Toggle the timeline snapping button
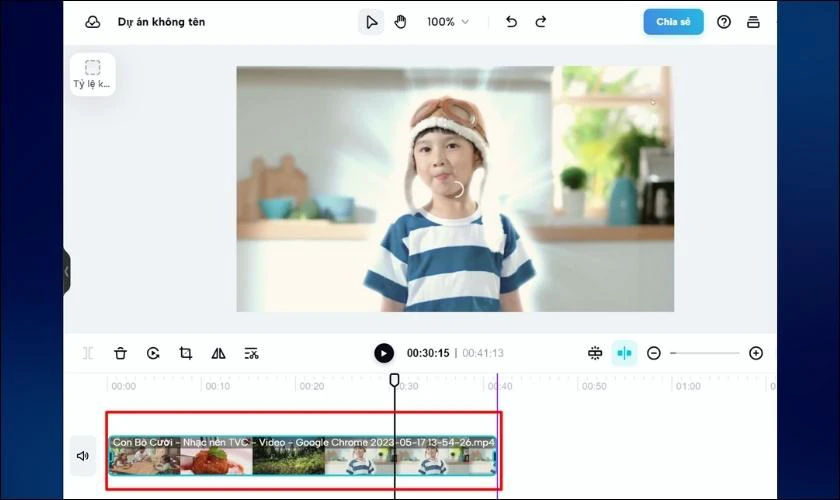This screenshot has height=500, width=840. [624, 353]
